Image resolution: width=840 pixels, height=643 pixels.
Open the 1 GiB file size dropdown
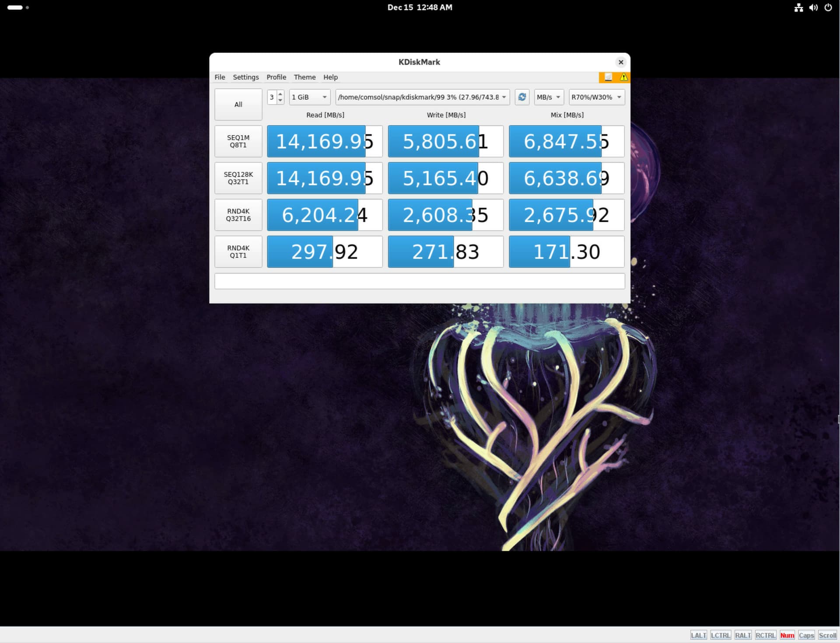pos(310,97)
